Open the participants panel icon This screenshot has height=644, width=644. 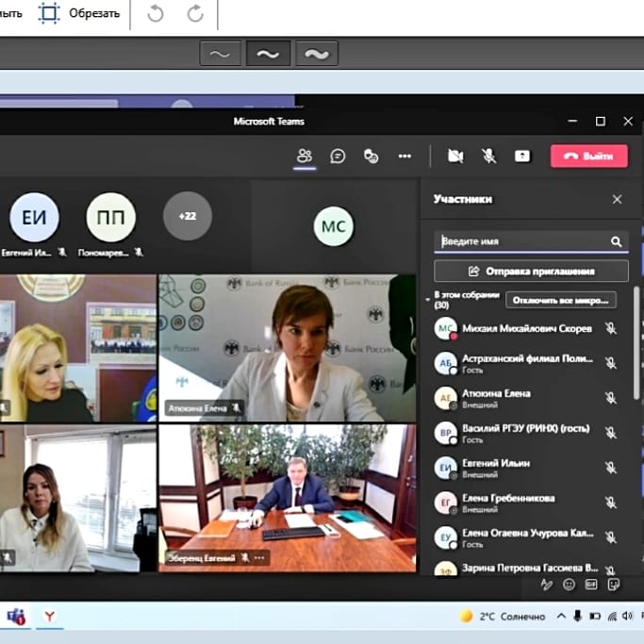[304, 156]
